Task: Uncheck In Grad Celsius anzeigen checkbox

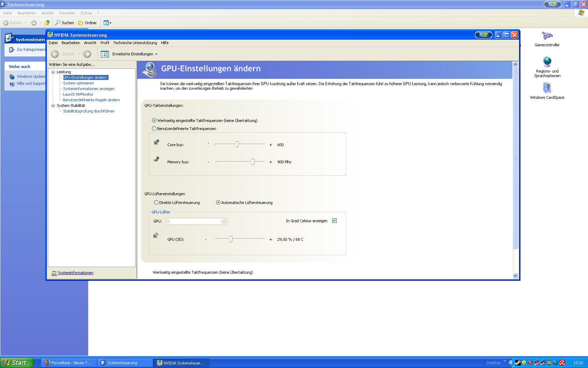Action: pyautogui.click(x=334, y=221)
